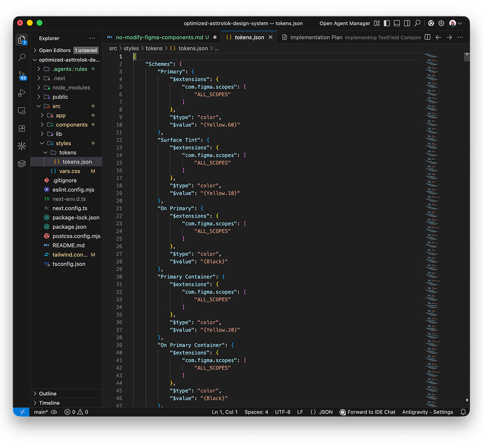Toggle the secondary side bar visibility
This screenshot has height=448, width=483.
pyautogui.click(x=407, y=23)
